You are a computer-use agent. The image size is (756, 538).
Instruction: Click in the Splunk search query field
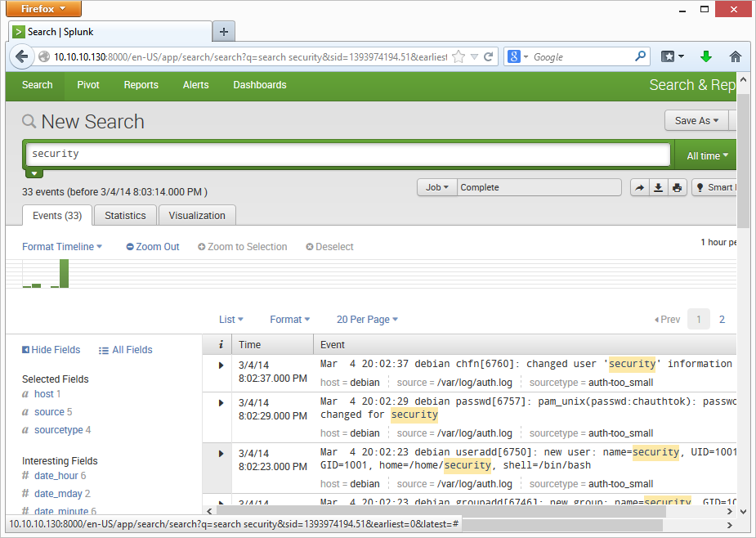coord(348,155)
